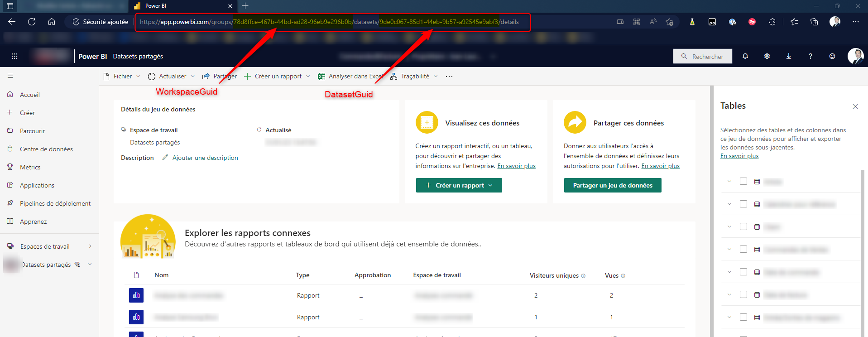868x337 pixels.
Task: Open En savoir plus in Tables panel
Action: (x=739, y=156)
